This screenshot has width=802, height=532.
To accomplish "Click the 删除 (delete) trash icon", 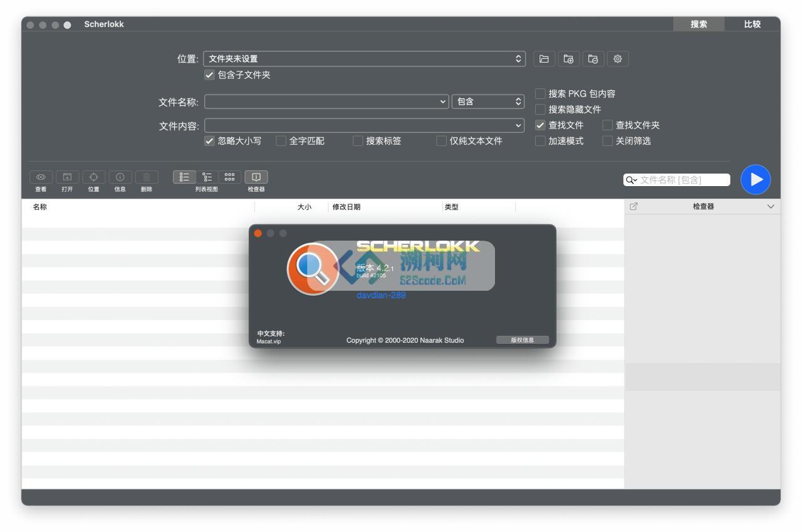I will pos(147,177).
